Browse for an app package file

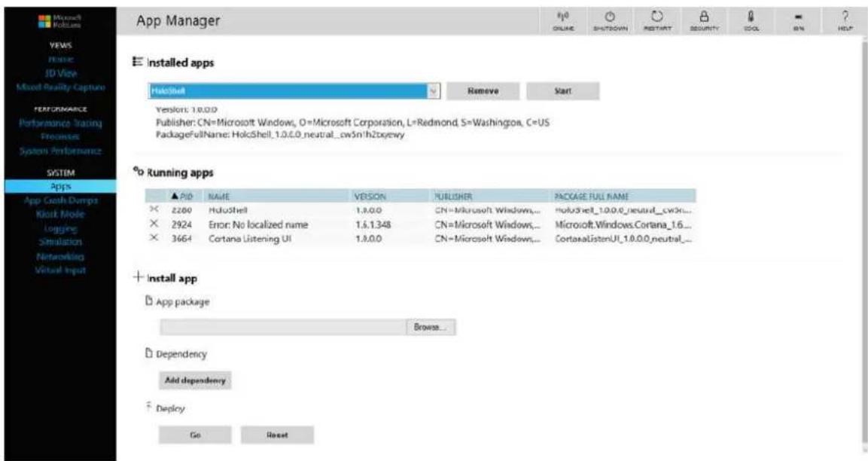click(431, 327)
